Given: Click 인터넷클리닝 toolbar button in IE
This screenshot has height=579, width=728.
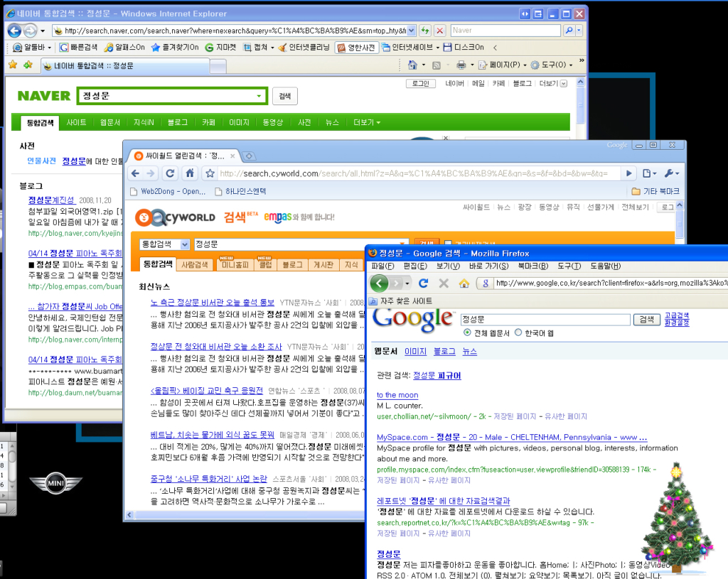Looking at the screenshot, I should [x=304, y=48].
